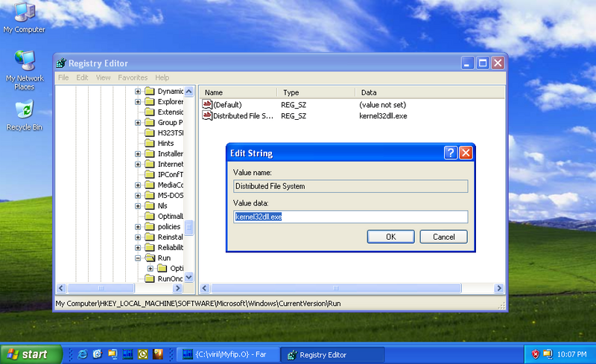
Task: Close the Edit String dialog
Action: pos(466,153)
